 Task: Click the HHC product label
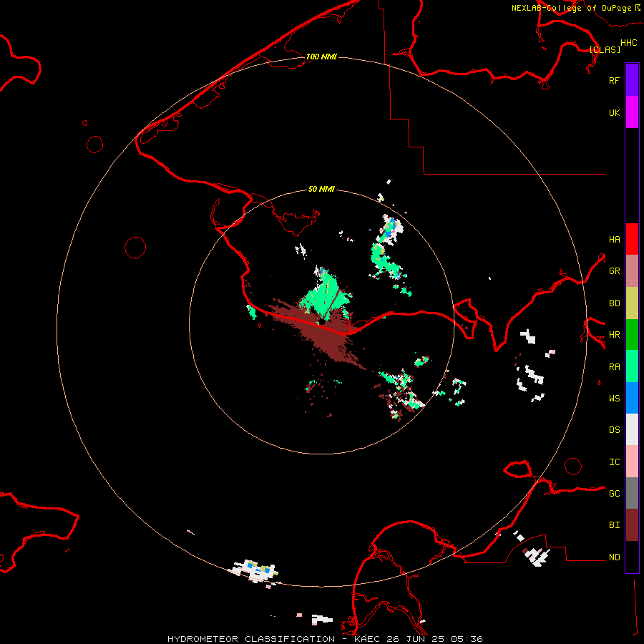click(x=628, y=43)
